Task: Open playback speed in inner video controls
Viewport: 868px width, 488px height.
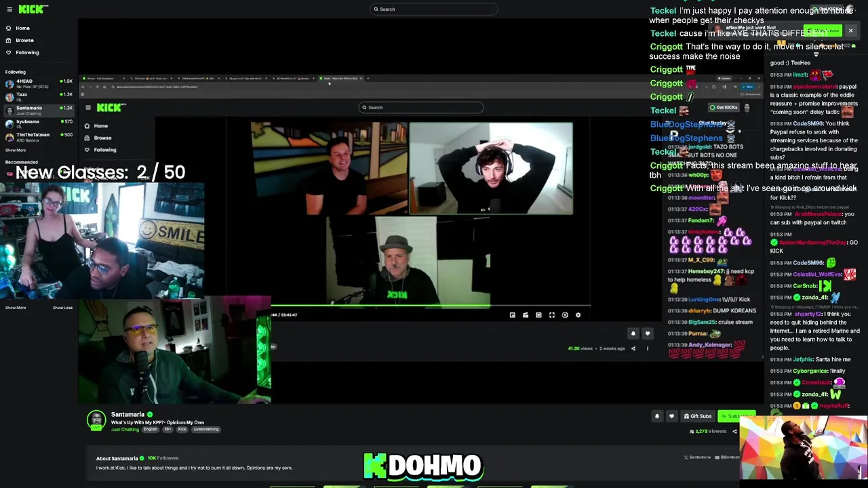Action: (565, 315)
